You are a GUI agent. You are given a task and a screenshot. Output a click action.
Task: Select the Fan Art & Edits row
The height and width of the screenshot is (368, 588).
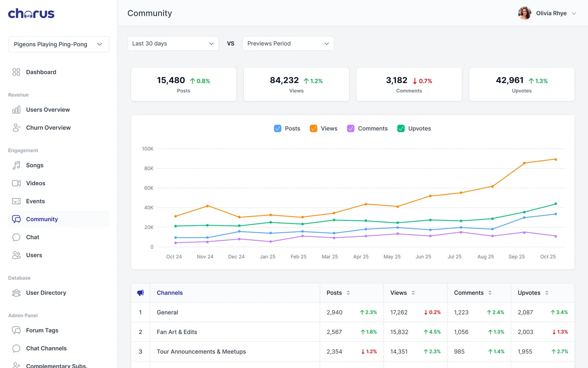click(x=353, y=332)
